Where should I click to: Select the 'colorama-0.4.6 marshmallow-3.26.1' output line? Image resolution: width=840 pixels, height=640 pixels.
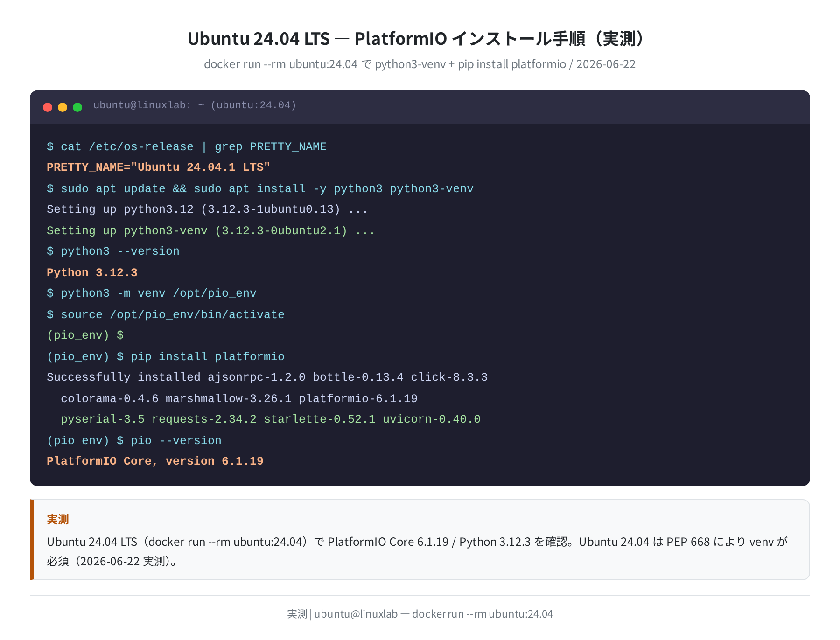[239, 398]
